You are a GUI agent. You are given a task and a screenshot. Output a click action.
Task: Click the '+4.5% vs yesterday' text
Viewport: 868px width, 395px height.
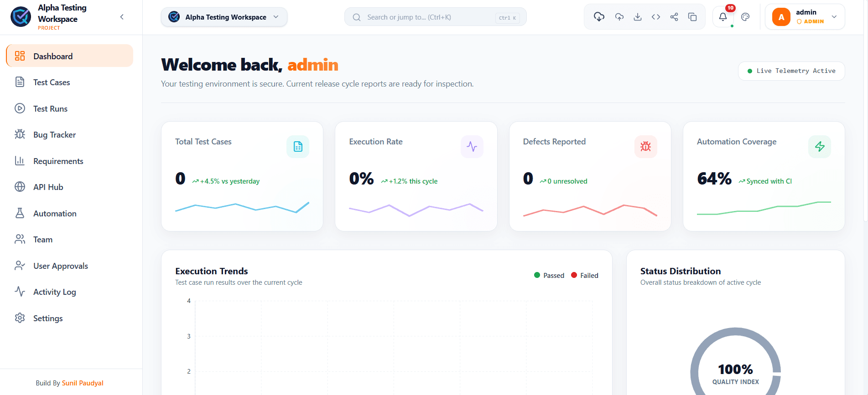tap(230, 181)
